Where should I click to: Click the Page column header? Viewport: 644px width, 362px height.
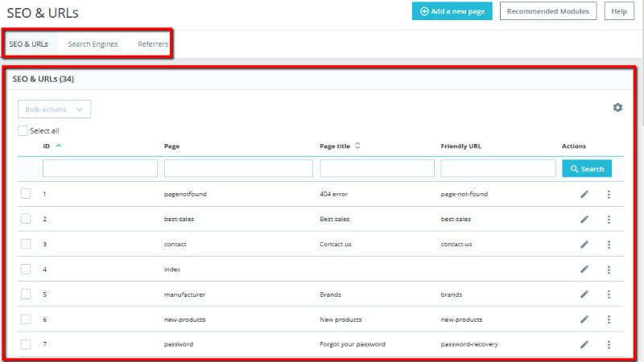(x=171, y=146)
